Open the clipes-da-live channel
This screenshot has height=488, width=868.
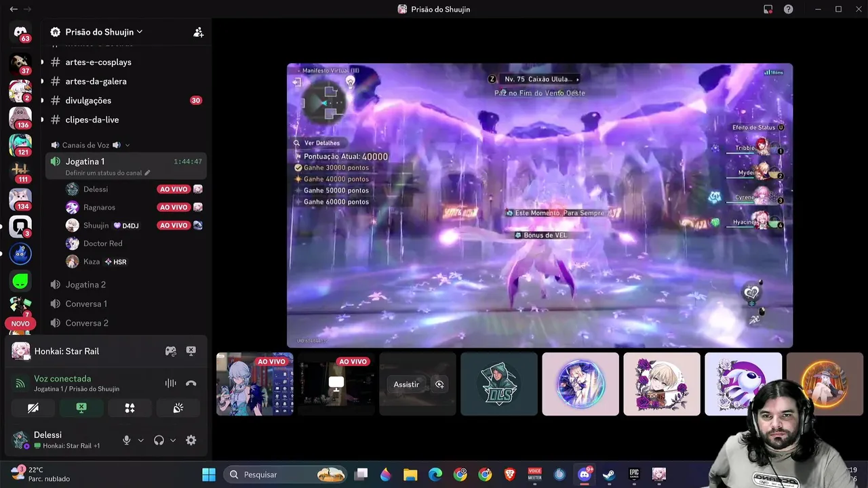[x=92, y=119]
